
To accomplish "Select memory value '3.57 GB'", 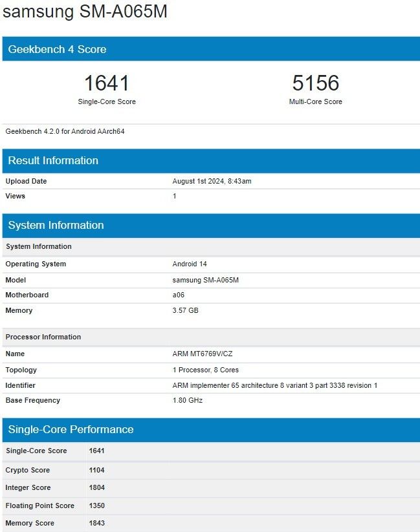I will coord(185,310).
